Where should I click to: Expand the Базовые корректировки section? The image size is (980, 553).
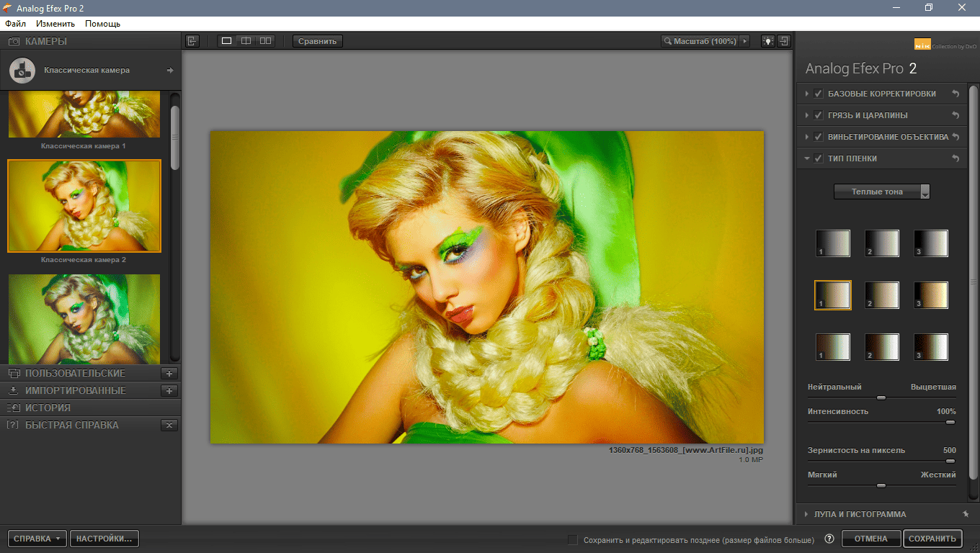[806, 94]
